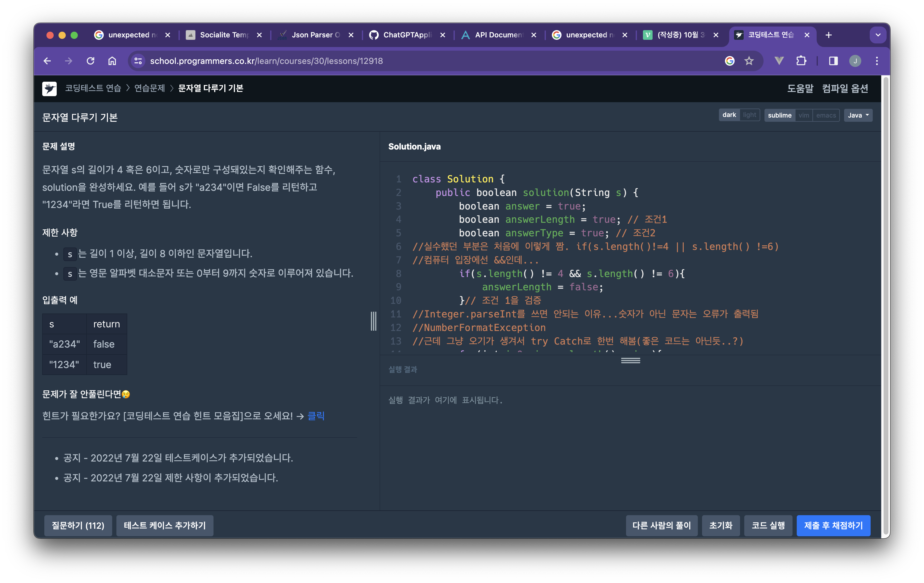Open the Java language dropdown

[x=858, y=115]
